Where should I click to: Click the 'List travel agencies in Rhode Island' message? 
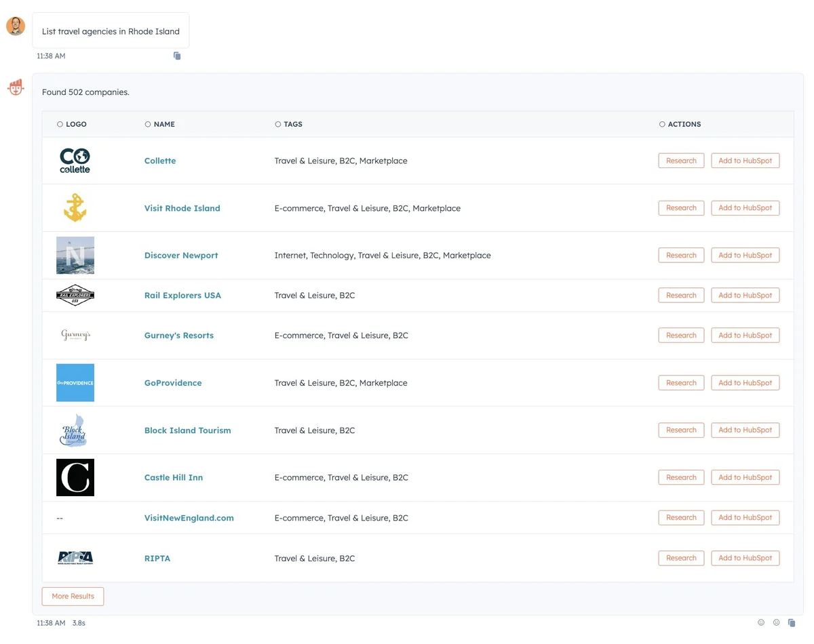click(111, 31)
